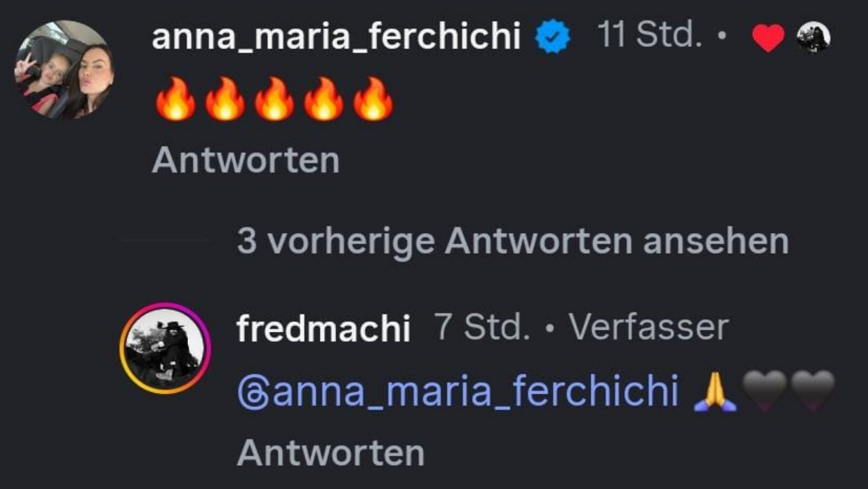Click the last fire emoji in the row
Screen dimensions: 868x489
(373, 99)
